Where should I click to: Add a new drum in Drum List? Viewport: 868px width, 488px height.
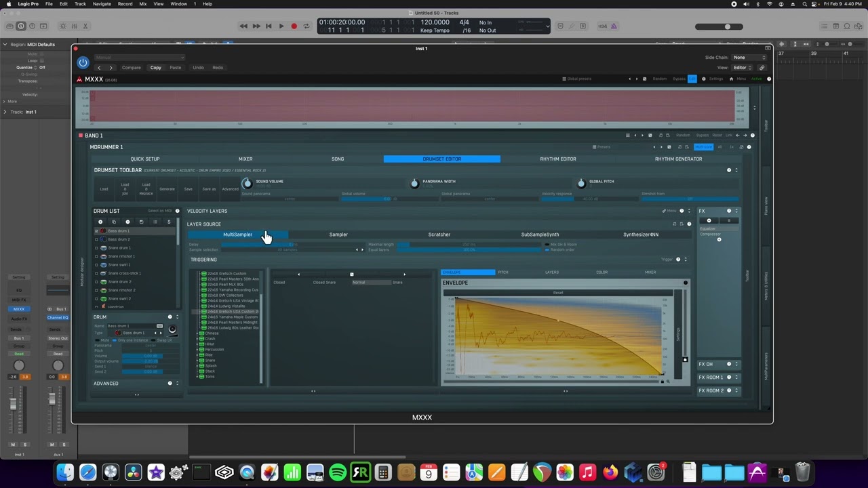100,222
